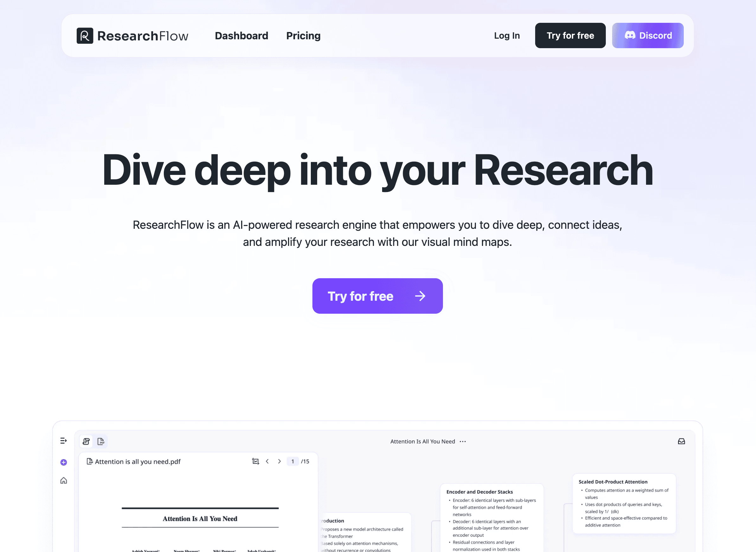Click the ResearchFlow home logo
This screenshot has height=552, width=756.
[x=132, y=36]
